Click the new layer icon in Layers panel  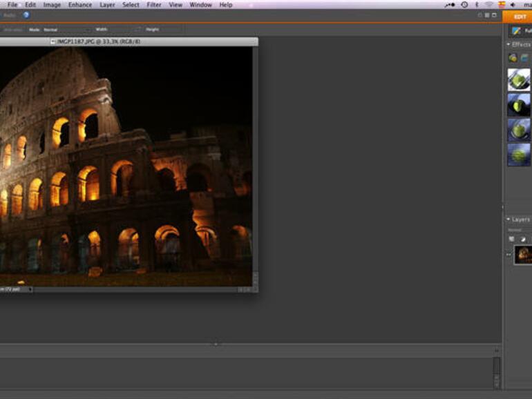[x=512, y=239]
